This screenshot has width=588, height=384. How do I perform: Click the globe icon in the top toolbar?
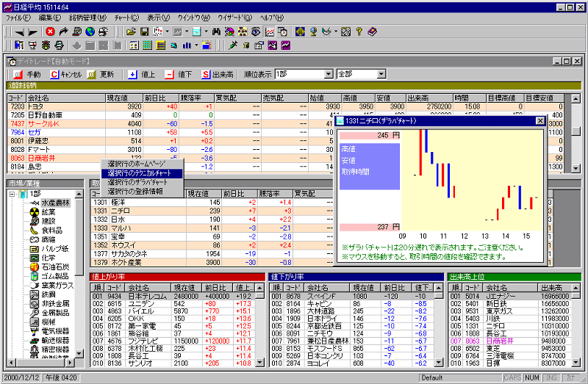90,32
